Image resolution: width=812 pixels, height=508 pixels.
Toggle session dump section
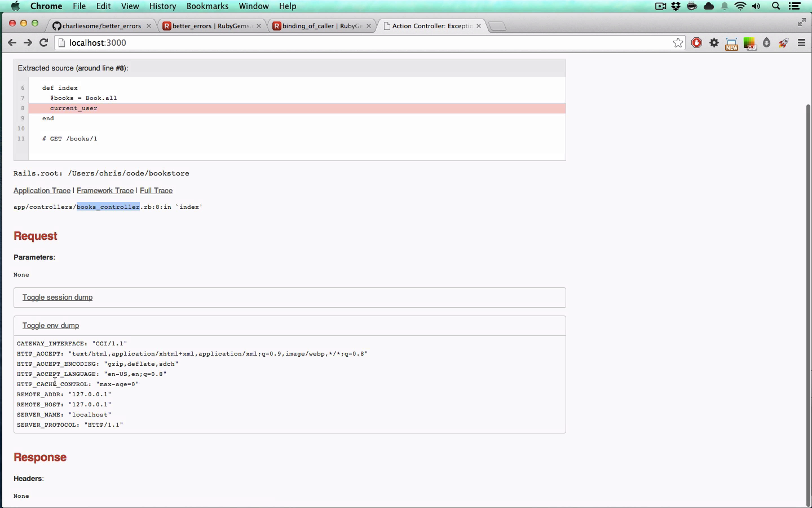58,297
